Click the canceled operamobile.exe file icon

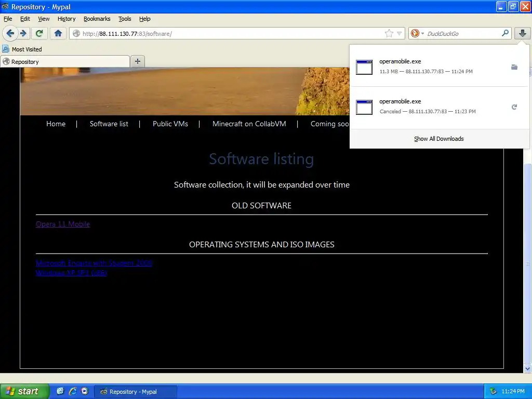tap(364, 107)
